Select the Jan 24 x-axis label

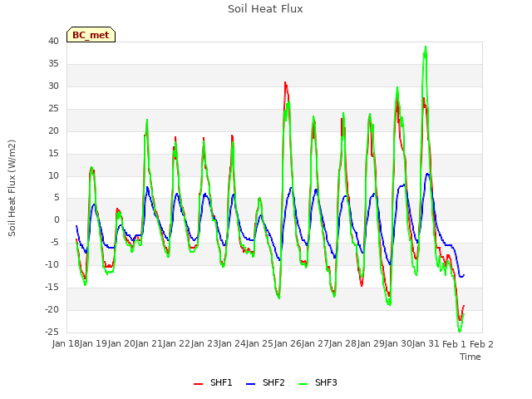232,343
